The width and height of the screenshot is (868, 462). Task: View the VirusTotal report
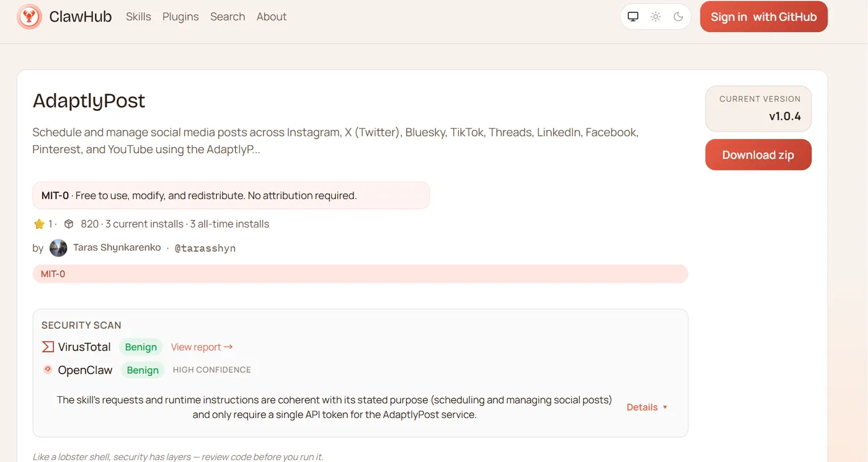coord(201,347)
